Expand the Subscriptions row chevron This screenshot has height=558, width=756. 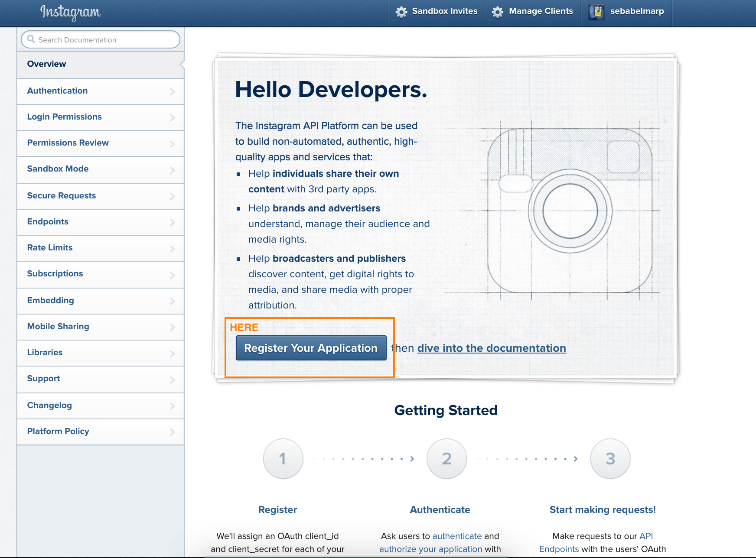coord(172,275)
